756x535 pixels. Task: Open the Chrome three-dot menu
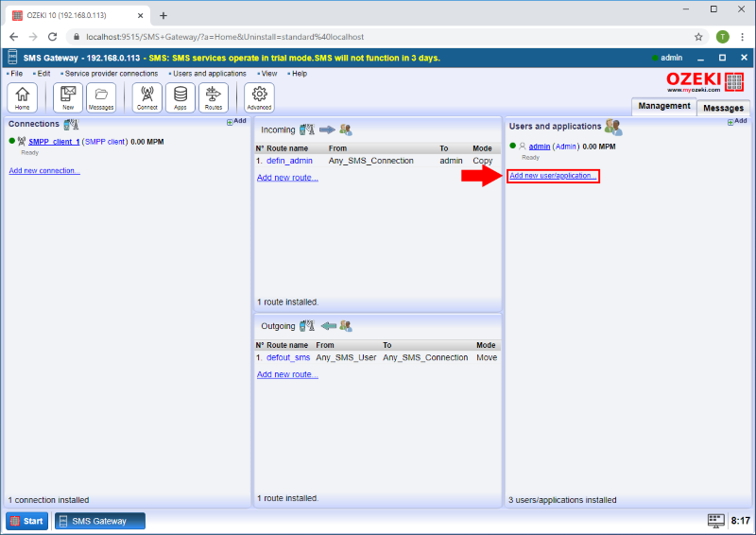pyautogui.click(x=743, y=37)
